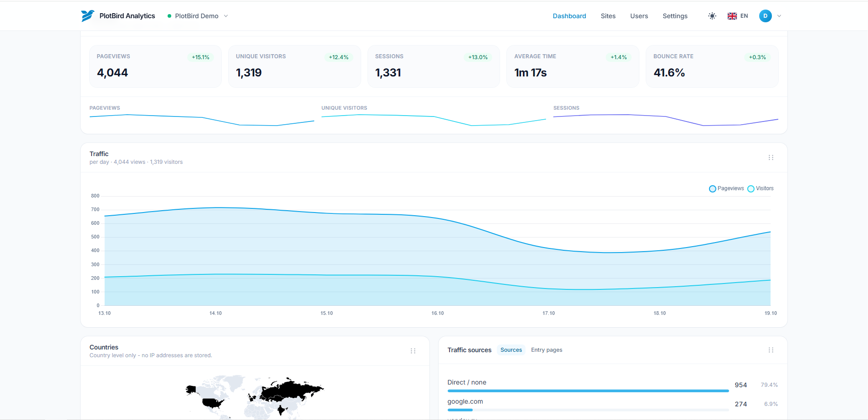Image resolution: width=868 pixels, height=420 pixels.
Task: Click the Pageviews 4,044 stat card
Action: point(155,66)
